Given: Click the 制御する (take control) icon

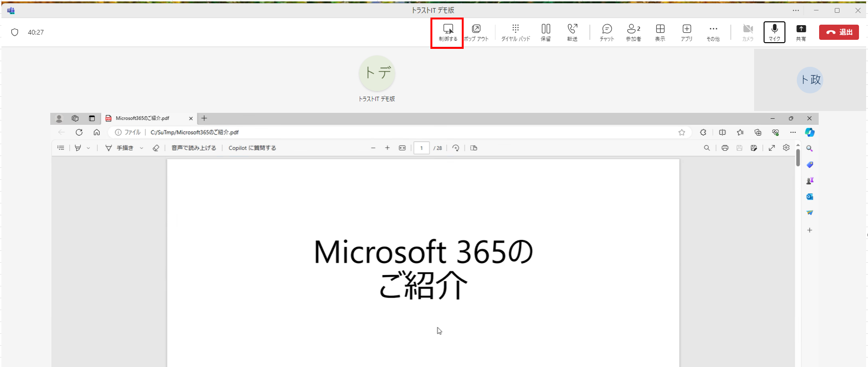Looking at the screenshot, I should click(x=448, y=32).
